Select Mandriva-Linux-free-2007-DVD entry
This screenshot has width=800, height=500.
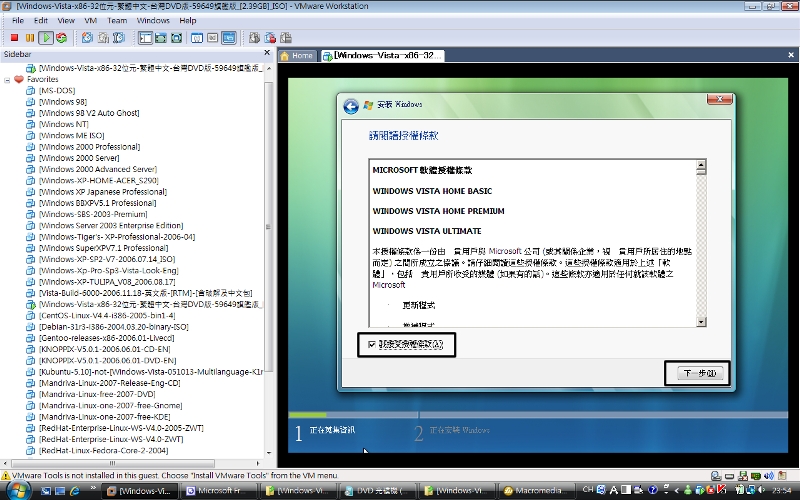coord(97,394)
